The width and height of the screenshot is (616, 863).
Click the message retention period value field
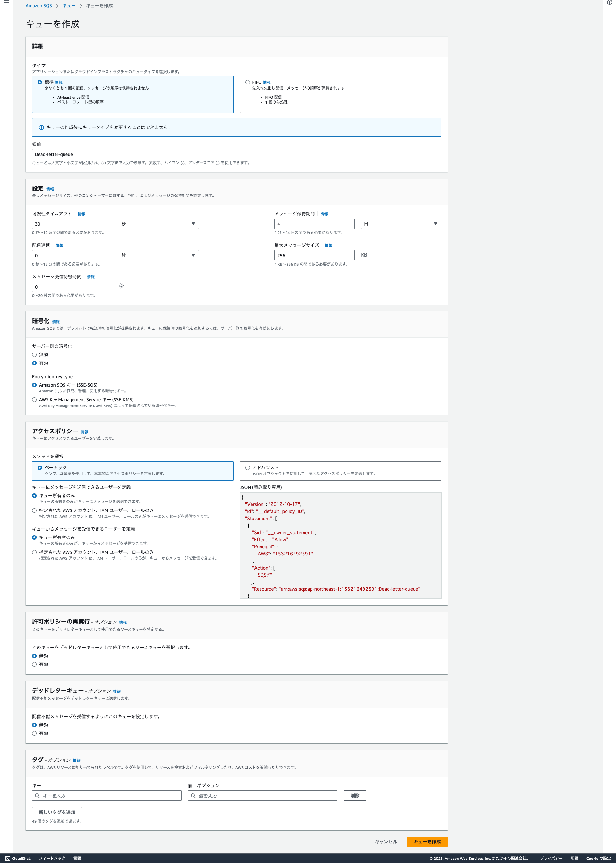[314, 224]
